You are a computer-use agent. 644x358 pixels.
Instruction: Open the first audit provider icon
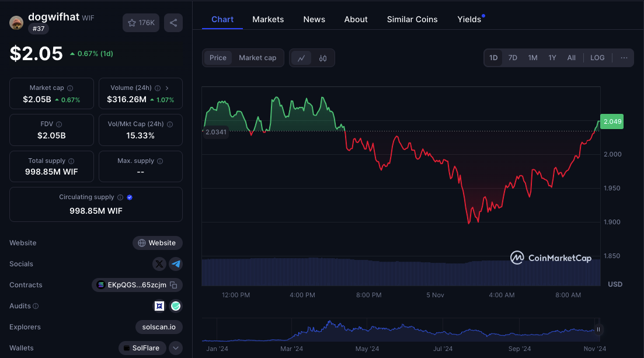point(159,306)
